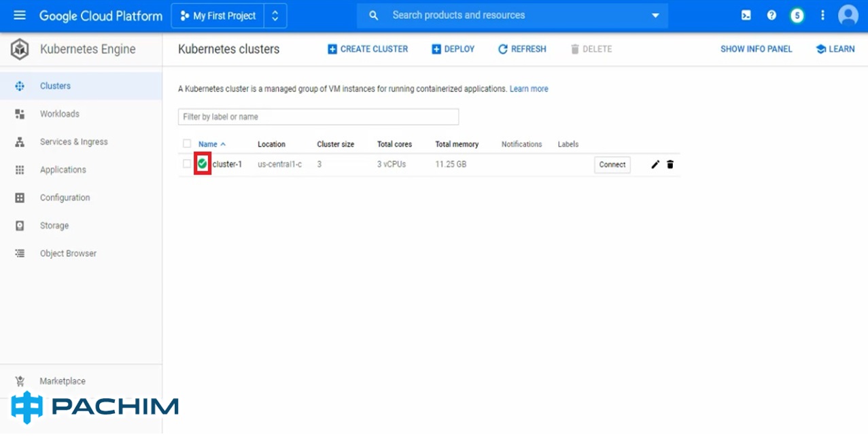Image resolution: width=868 pixels, height=441 pixels.
Task: Open Cloud Shell terminal icon
Action: 746,16
